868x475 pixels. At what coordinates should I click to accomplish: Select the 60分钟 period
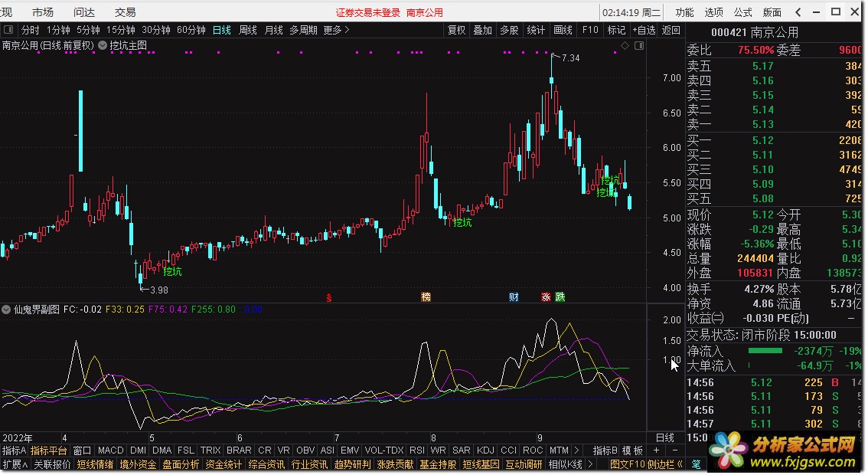[x=191, y=30]
